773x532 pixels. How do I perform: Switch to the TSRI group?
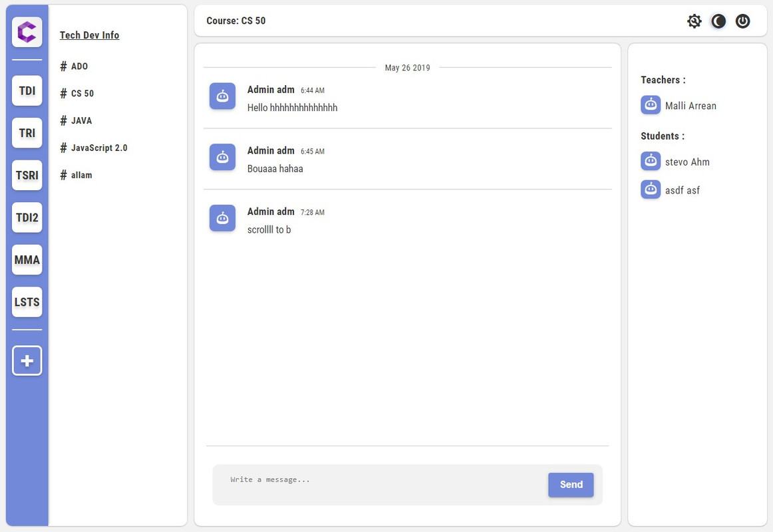click(x=27, y=176)
